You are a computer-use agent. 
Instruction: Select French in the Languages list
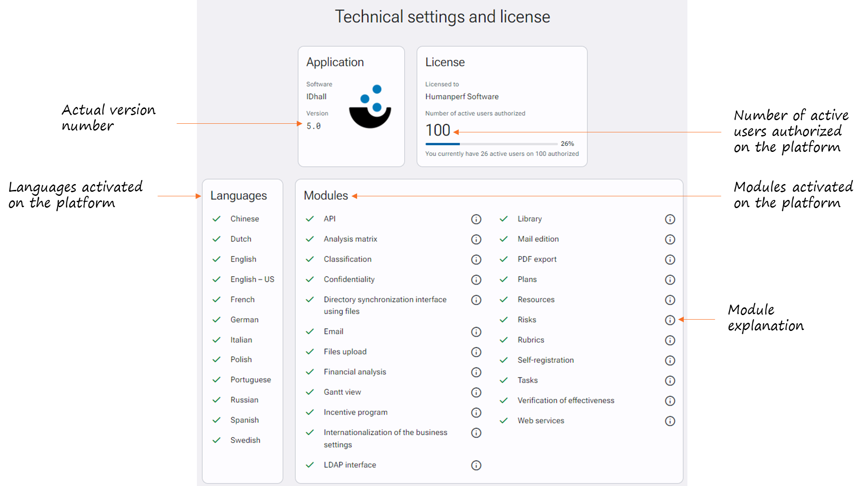pos(242,299)
